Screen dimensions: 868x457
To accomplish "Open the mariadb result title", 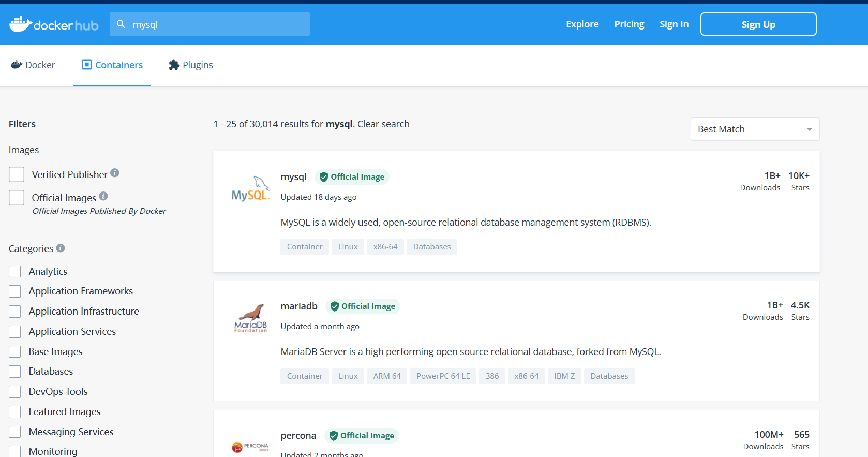I will click(299, 306).
